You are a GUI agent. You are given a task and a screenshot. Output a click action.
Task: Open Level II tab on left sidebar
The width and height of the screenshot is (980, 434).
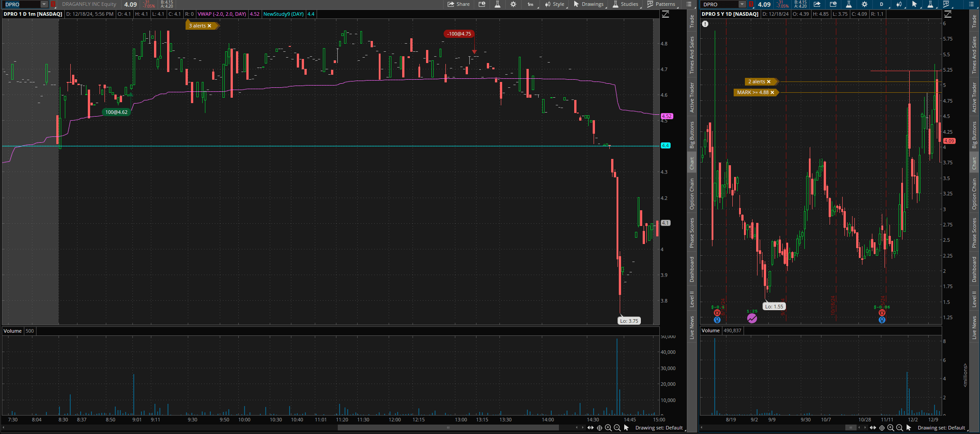pyautogui.click(x=692, y=299)
